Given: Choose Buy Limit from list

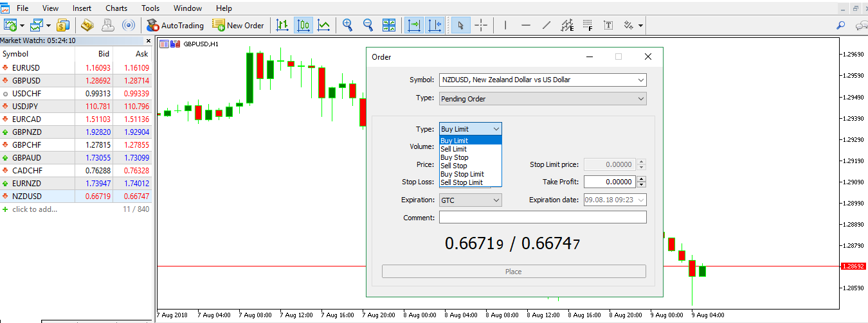Looking at the screenshot, I should click(x=471, y=141).
